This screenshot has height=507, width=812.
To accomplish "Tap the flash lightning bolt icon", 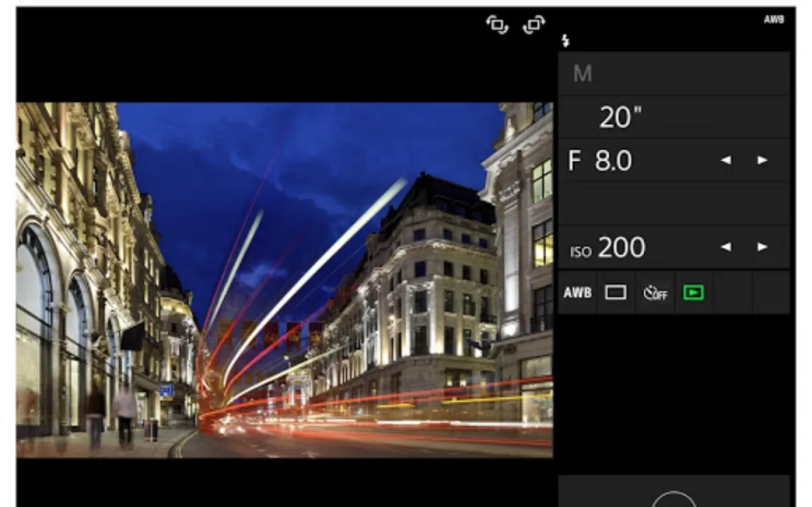I will (565, 40).
